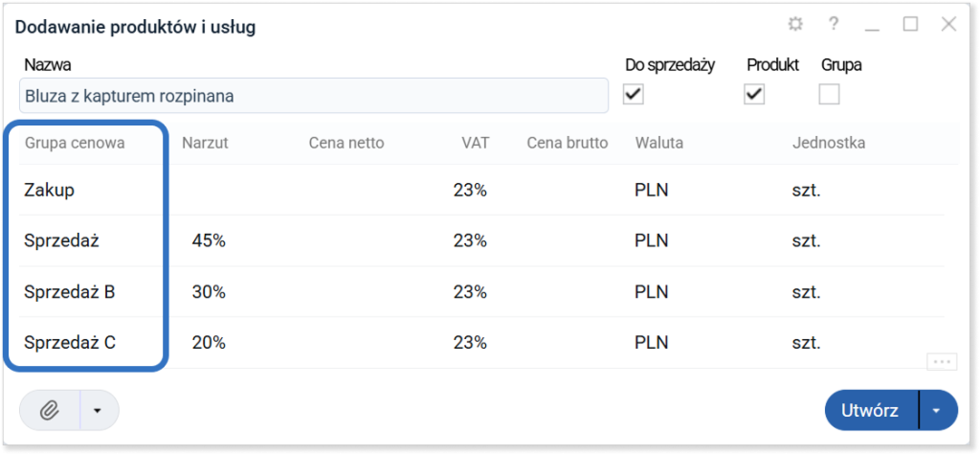The width and height of the screenshot is (980, 455).
Task: Close the product adding dialog
Action: [x=948, y=24]
